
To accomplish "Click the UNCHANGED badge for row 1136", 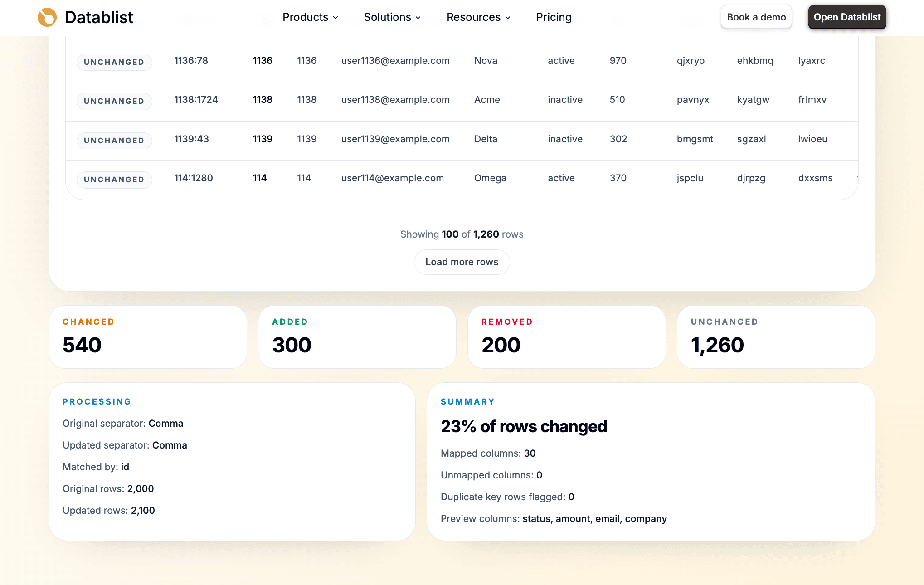I will tap(114, 62).
